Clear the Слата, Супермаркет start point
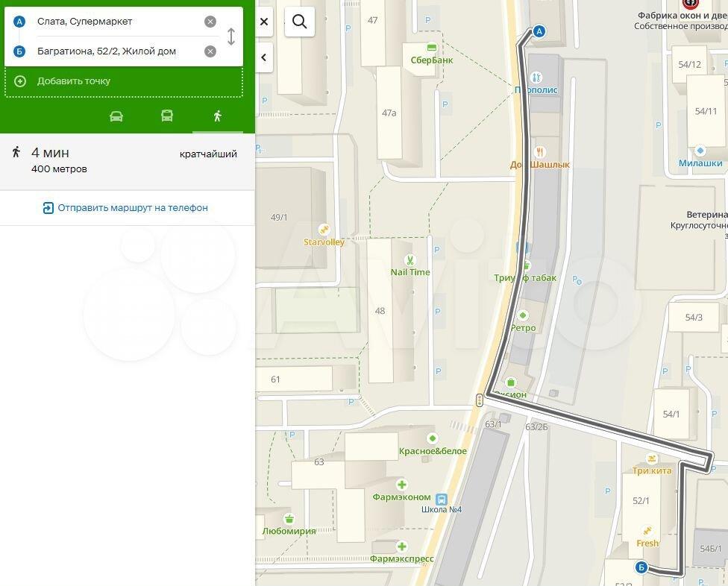 [x=210, y=22]
